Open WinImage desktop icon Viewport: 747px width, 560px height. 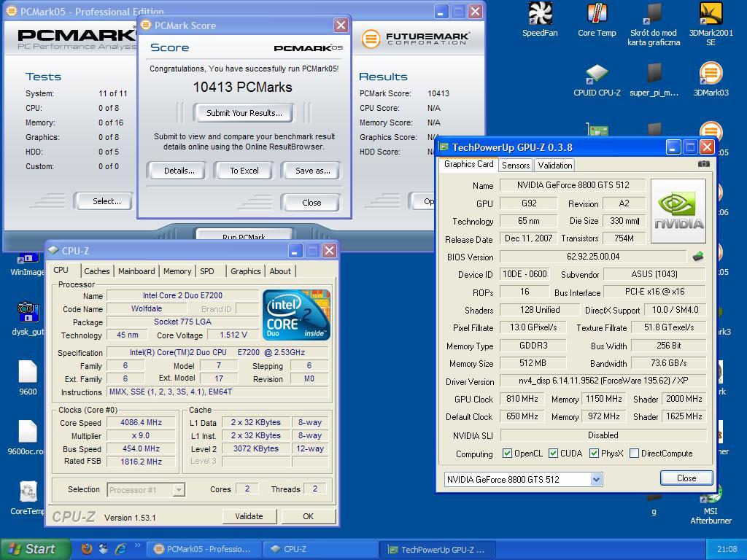(x=27, y=265)
